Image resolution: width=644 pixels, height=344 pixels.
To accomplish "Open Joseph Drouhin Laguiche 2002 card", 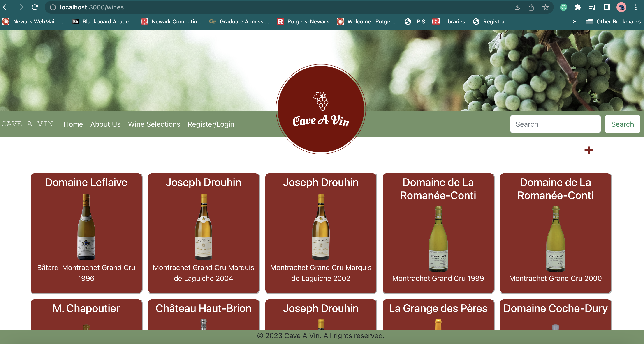I will (x=321, y=233).
